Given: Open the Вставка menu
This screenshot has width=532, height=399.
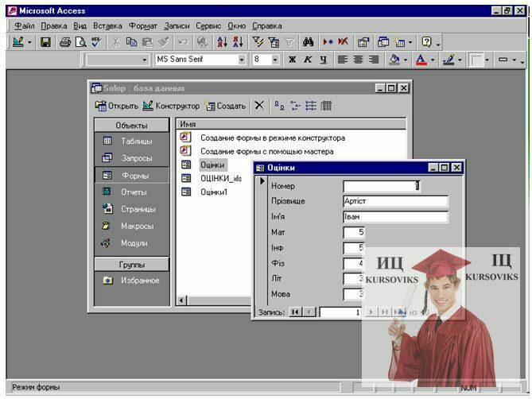Looking at the screenshot, I should [x=107, y=25].
